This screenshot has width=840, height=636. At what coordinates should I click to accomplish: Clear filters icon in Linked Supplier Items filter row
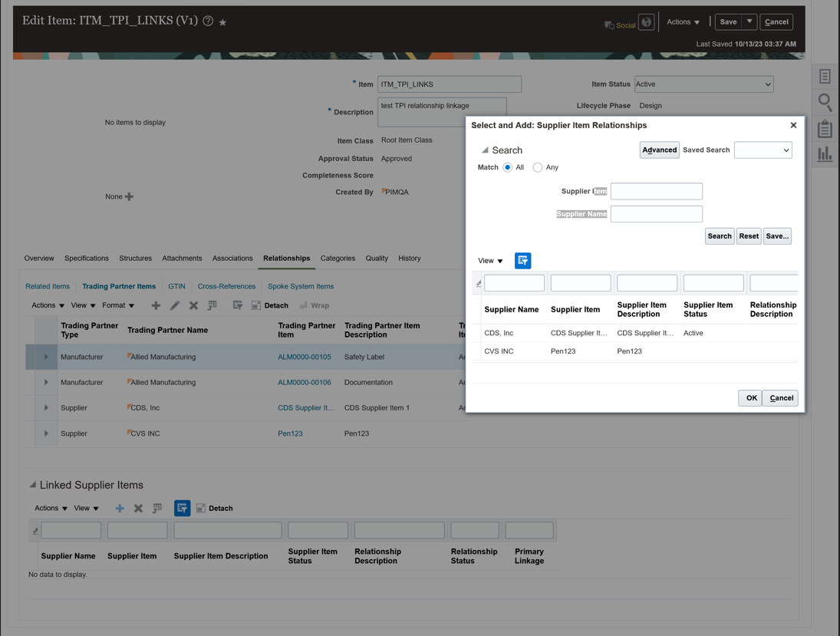click(35, 530)
